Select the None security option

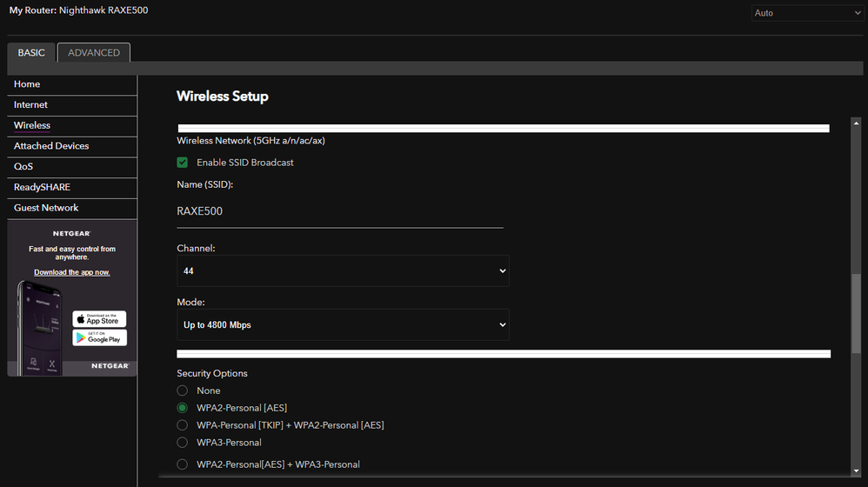[x=183, y=391]
